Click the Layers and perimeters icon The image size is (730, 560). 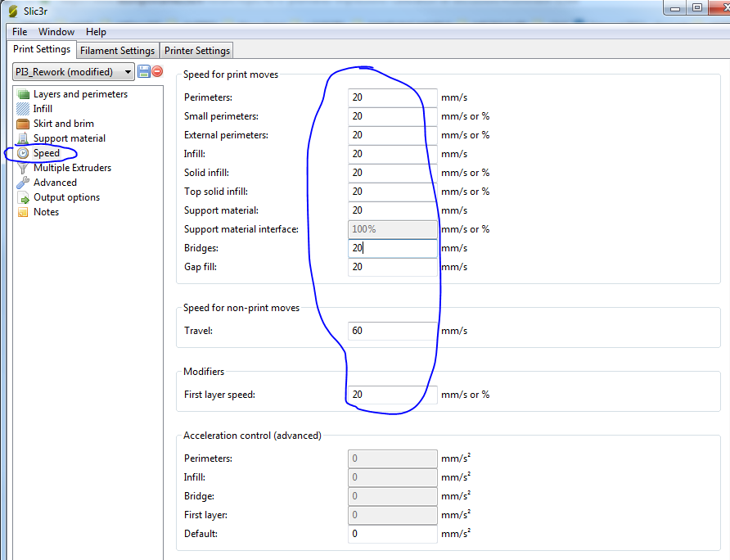coord(23,94)
